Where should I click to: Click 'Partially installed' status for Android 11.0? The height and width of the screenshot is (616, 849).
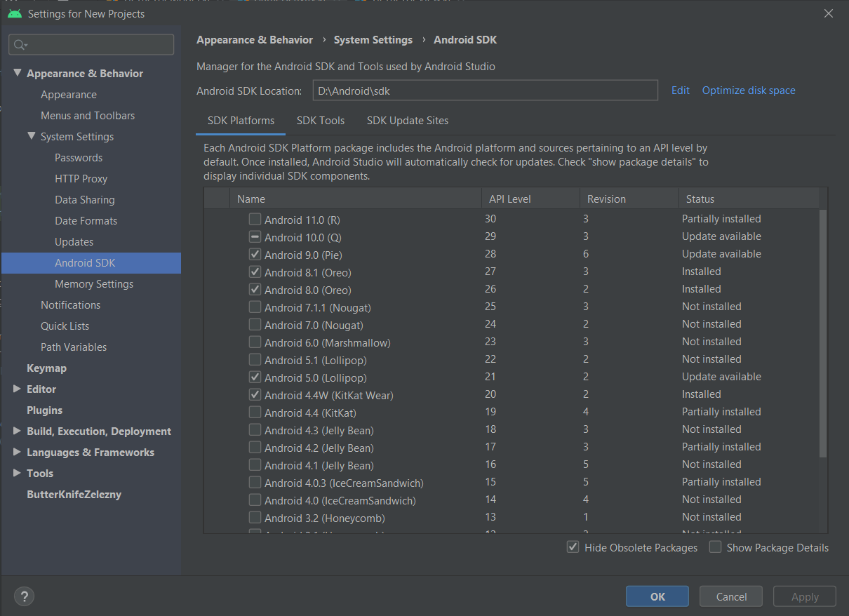click(721, 219)
